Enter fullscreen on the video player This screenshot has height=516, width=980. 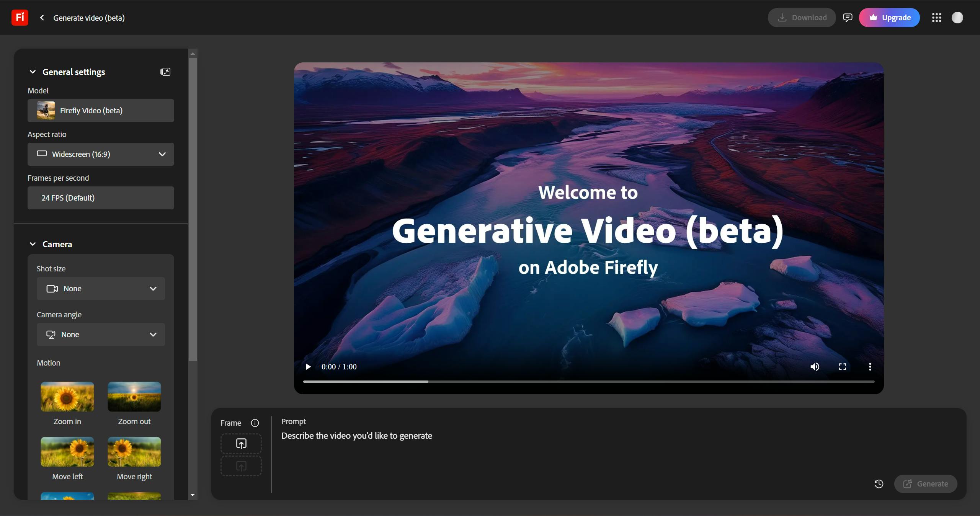click(x=843, y=367)
